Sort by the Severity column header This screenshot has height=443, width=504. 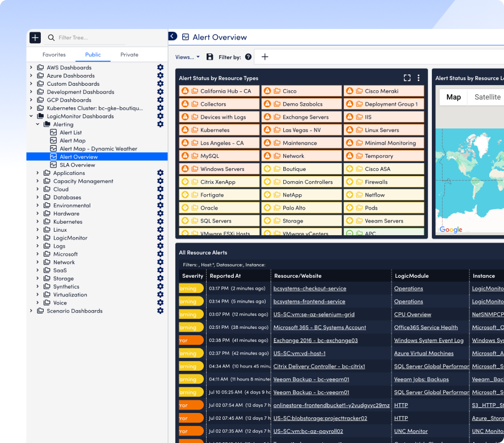click(x=192, y=275)
